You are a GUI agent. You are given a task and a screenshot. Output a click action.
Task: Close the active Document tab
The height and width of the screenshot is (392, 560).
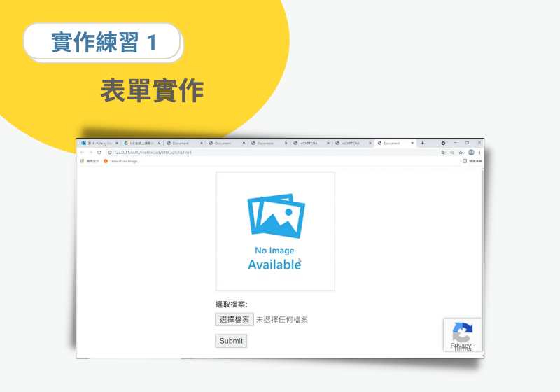tap(412, 143)
